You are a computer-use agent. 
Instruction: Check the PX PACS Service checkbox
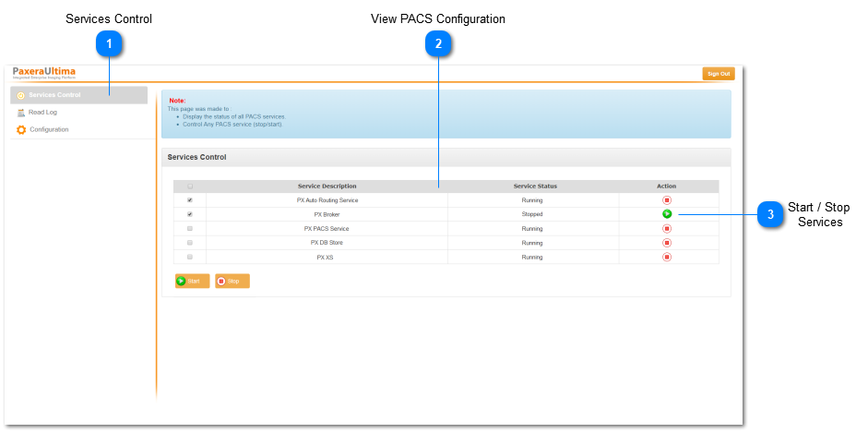[190, 228]
